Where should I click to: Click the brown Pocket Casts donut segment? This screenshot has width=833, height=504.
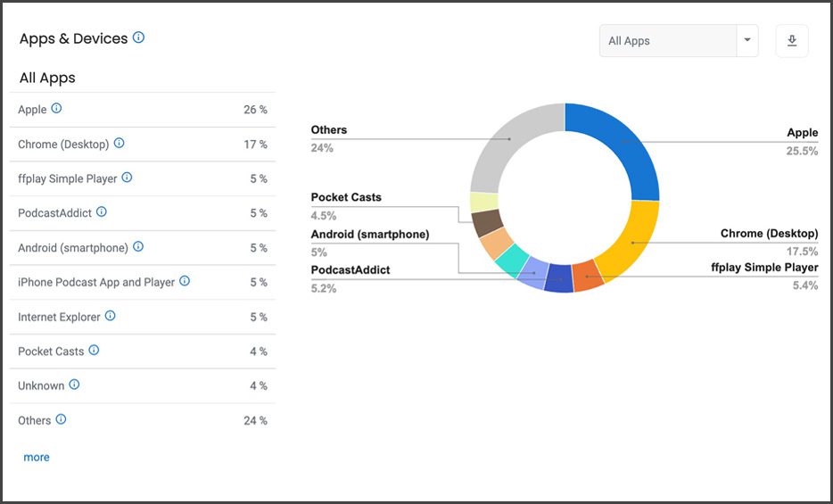point(487,222)
